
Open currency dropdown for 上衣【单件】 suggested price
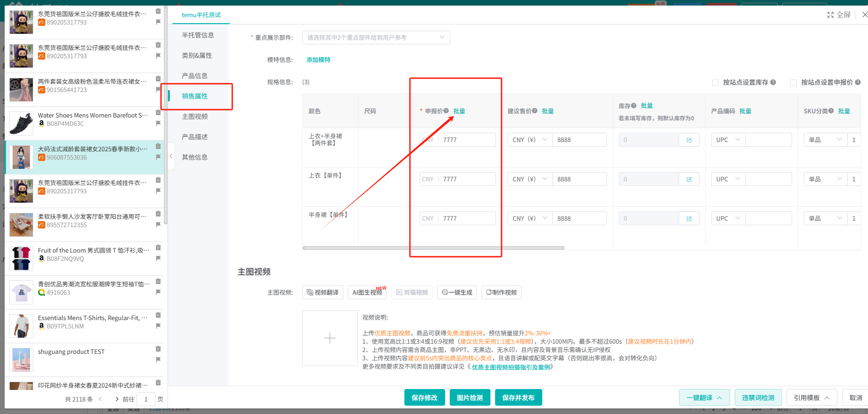point(530,179)
